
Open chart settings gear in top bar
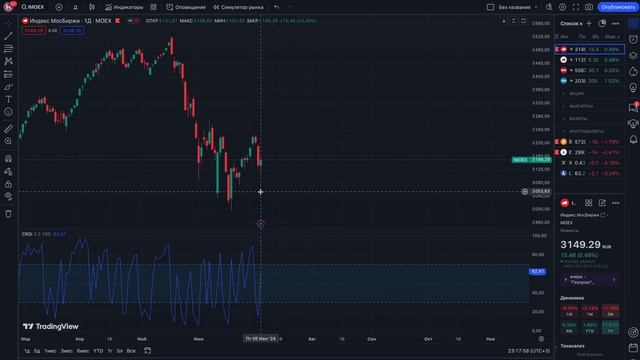[x=562, y=7]
